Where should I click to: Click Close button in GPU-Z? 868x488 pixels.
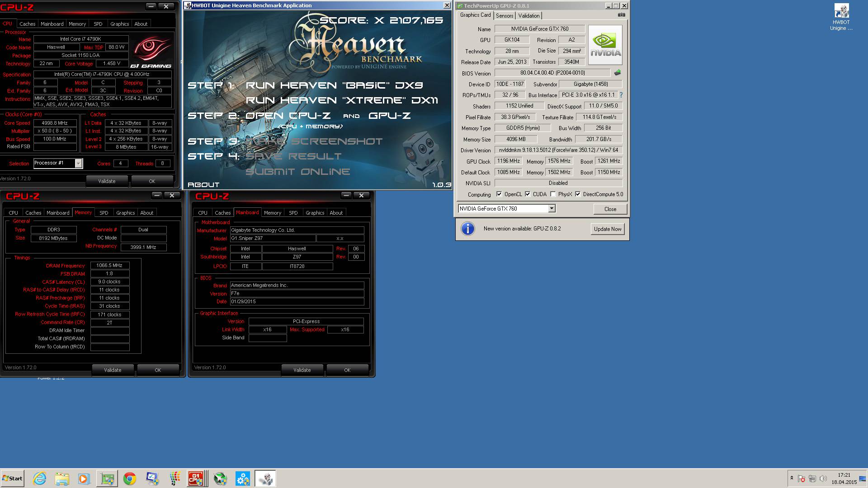610,209
